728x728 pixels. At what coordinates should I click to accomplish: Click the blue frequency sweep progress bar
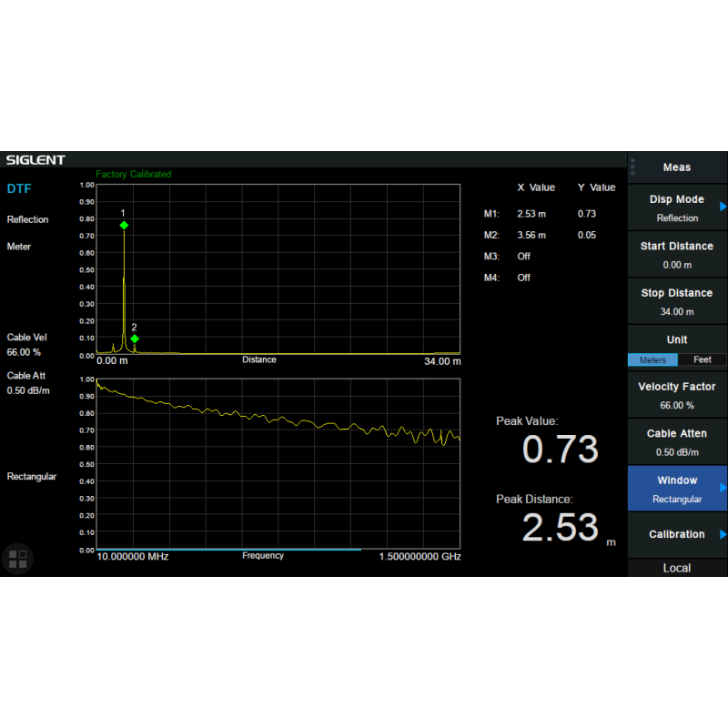pyautogui.click(x=229, y=550)
